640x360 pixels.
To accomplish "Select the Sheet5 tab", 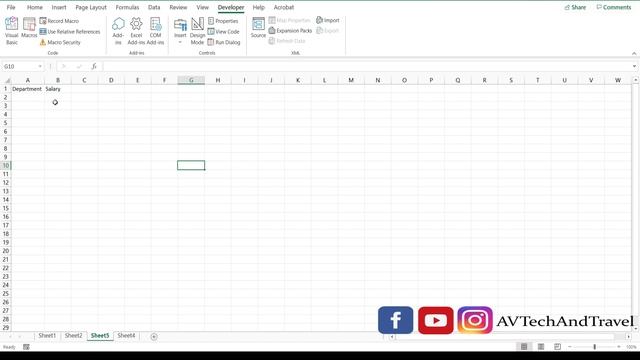I will point(100,336).
